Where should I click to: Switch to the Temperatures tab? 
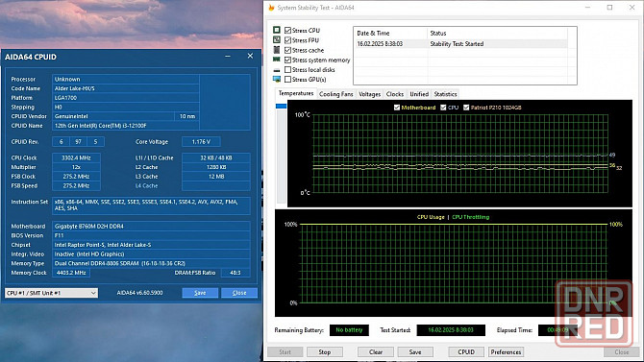click(x=296, y=93)
